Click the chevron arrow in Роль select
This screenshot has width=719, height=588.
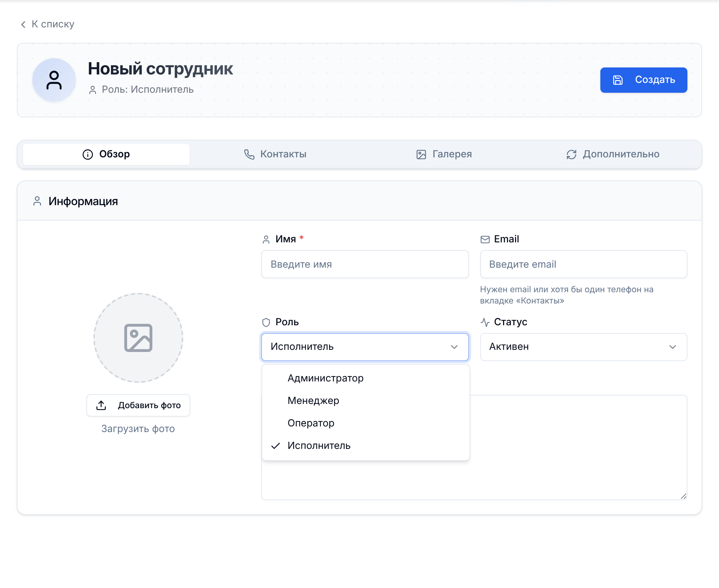(454, 347)
